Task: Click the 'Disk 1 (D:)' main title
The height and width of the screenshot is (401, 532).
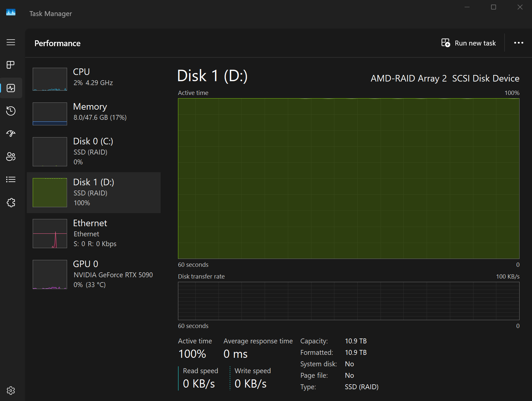Action: point(212,76)
